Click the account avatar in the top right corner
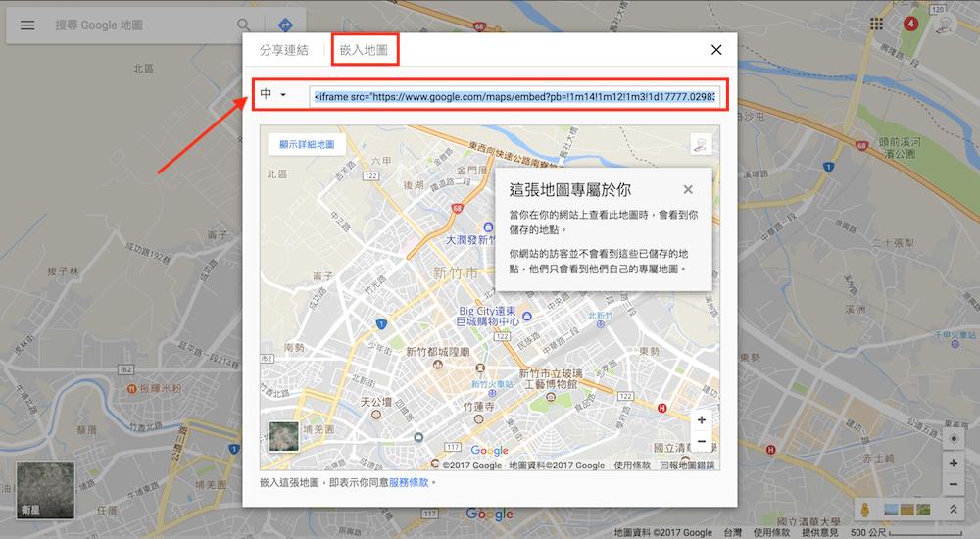The height and width of the screenshot is (539, 980). point(947,24)
